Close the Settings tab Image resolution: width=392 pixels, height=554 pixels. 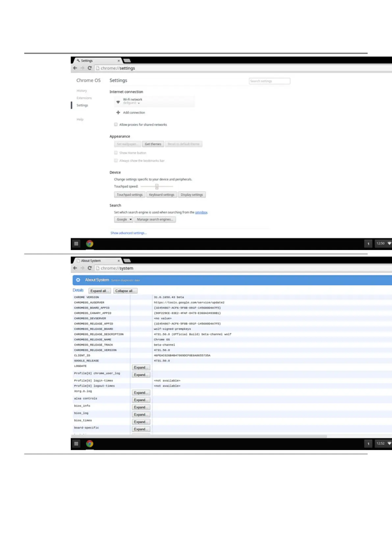tap(119, 61)
